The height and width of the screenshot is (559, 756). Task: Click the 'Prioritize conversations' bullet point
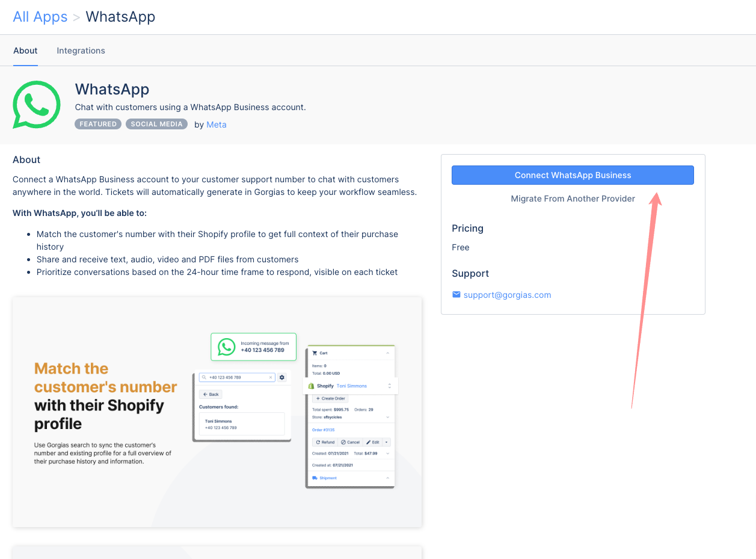click(x=217, y=272)
